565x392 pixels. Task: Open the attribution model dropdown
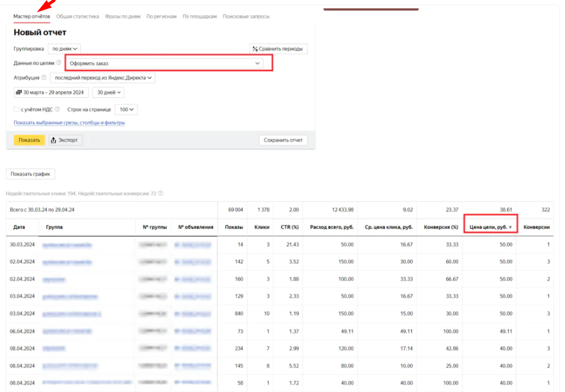[102, 78]
